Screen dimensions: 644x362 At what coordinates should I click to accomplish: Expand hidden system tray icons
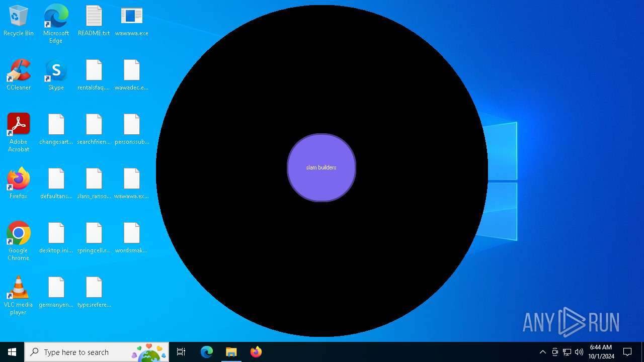[x=542, y=352]
